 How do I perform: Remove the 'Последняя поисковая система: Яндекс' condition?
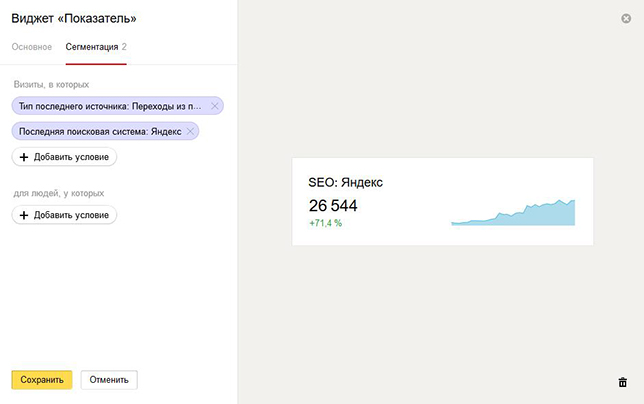pos(190,131)
